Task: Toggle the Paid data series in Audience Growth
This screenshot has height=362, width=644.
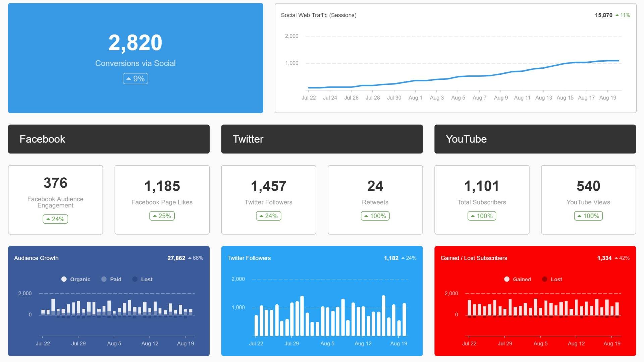Action: (x=110, y=279)
